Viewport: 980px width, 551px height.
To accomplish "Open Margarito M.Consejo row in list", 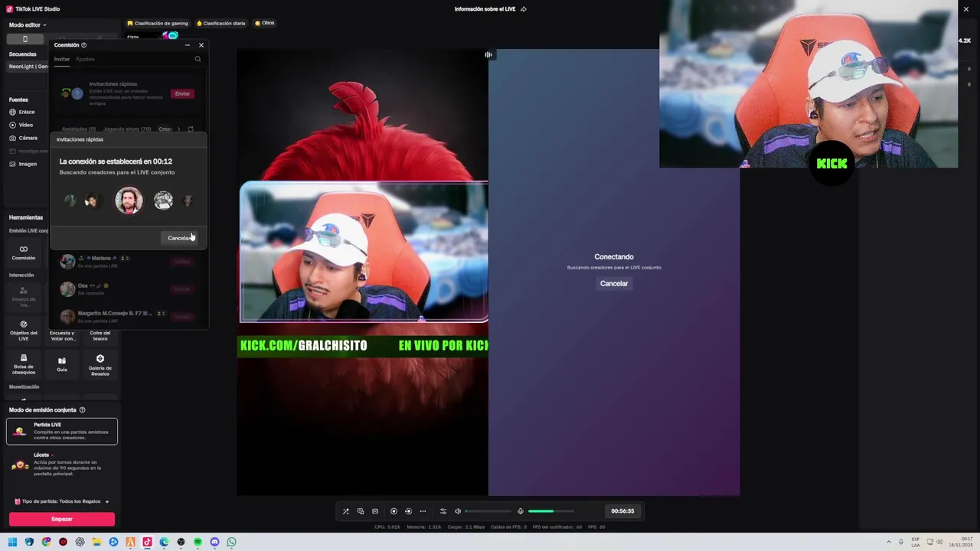I will 129,316.
